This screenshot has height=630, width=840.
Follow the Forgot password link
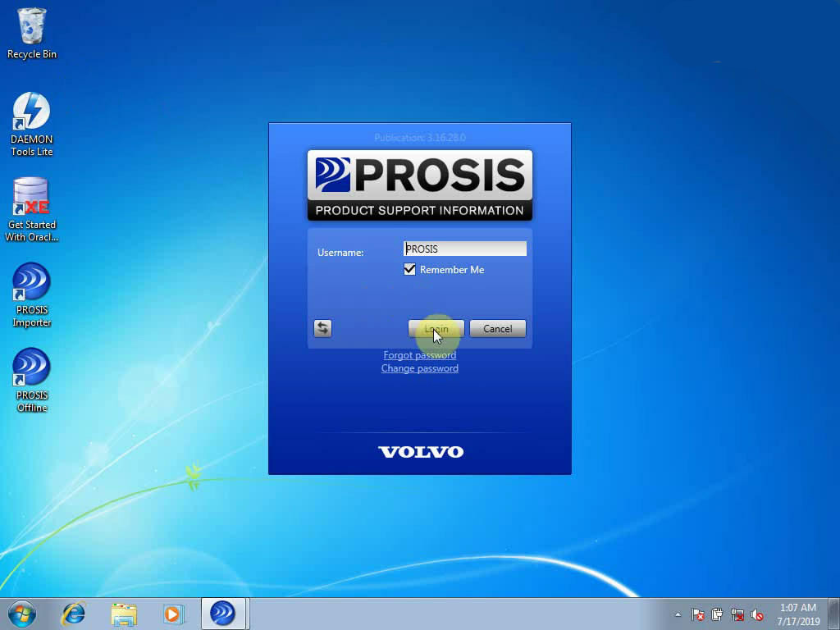419,355
